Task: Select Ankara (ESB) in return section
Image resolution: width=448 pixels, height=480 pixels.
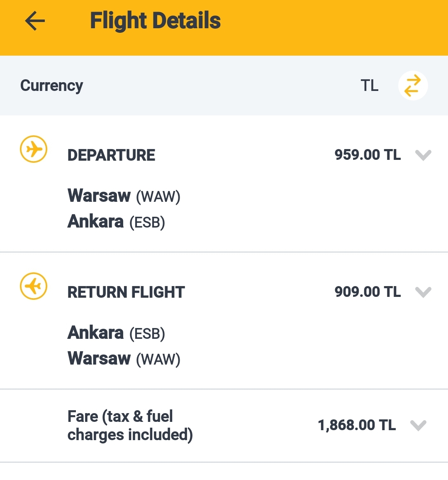Action: point(116,333)
